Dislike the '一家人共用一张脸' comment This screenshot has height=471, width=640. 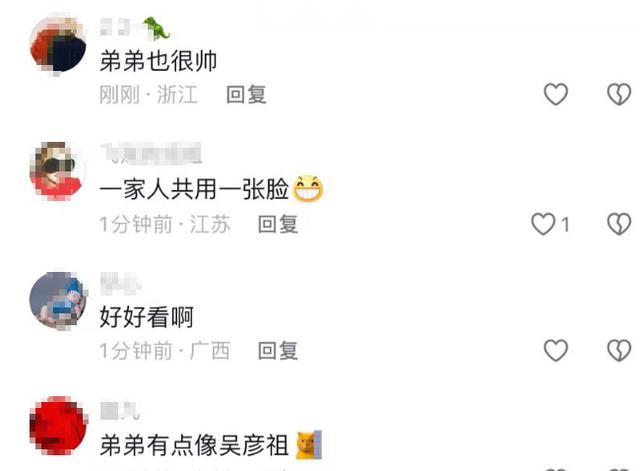[619, 224]
